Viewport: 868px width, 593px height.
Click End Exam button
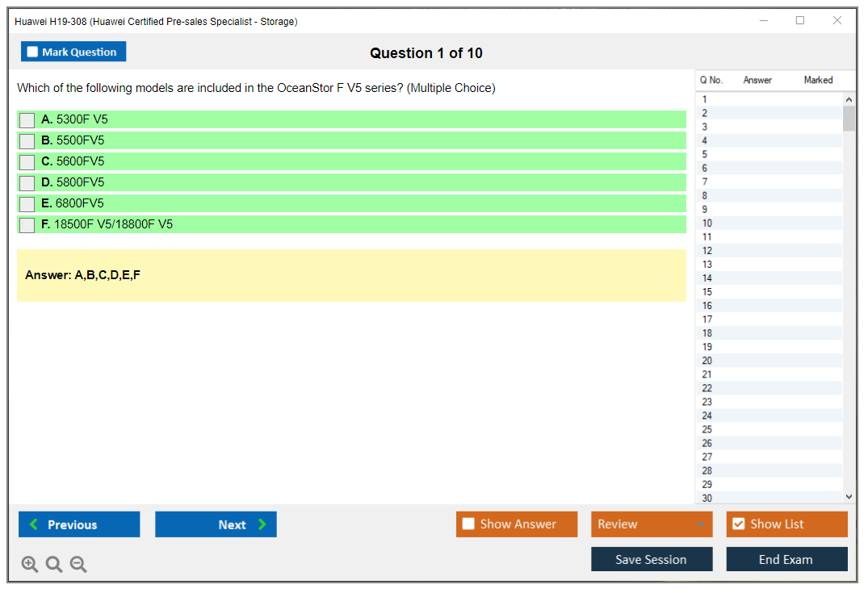tap(786, 559)
